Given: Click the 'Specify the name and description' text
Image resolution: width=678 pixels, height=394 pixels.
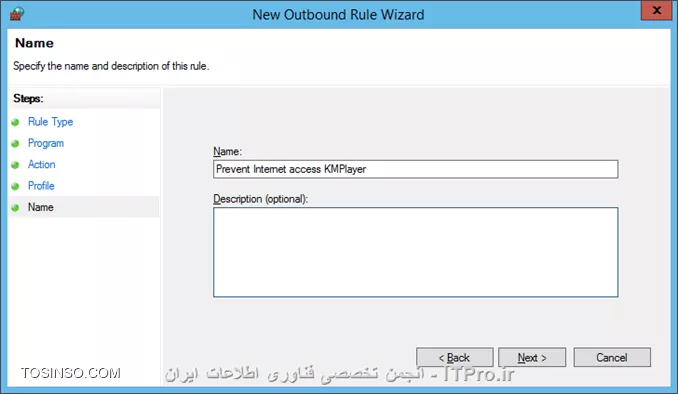Looking at the screenshot, I should coord(111,66).
